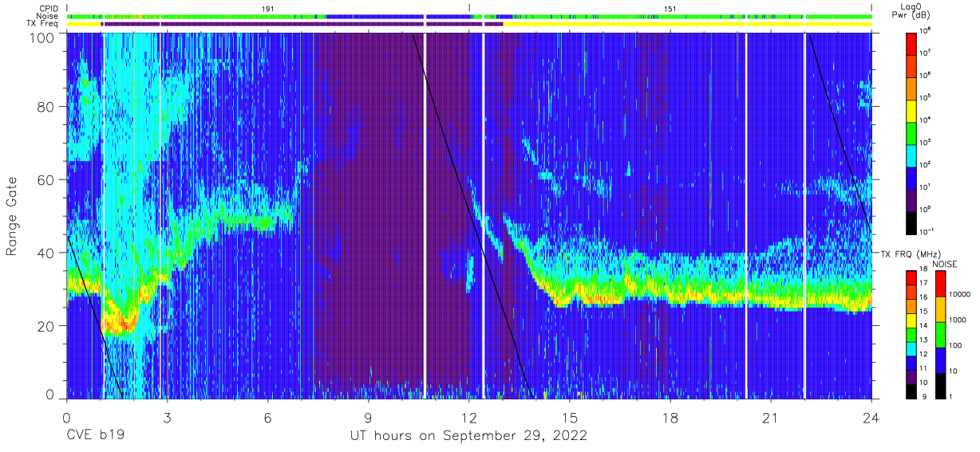Image resolution: width=980 pixels, height=452 pixels.
Task: Click the red top segment of power colorbar
Action: point(912,42)
